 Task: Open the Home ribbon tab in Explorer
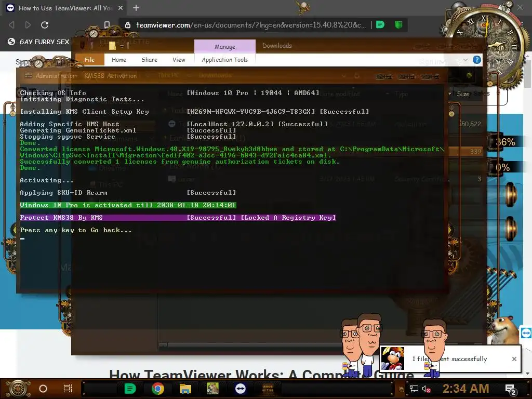click(119, 60)
